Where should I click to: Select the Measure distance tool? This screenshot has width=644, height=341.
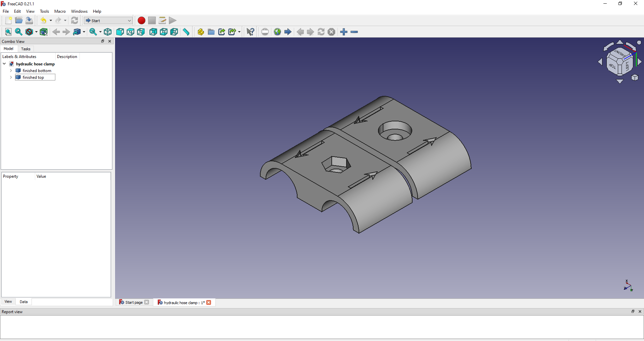point(185,32)
